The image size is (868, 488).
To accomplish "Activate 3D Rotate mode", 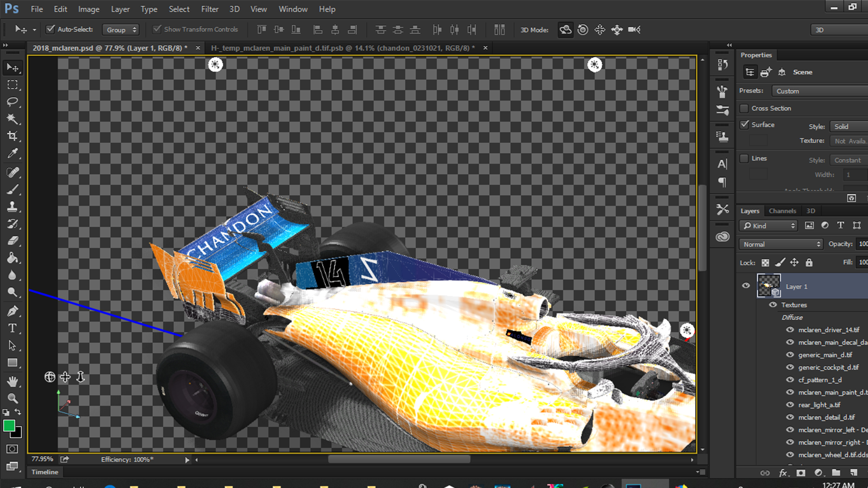I will coord(565,30).
